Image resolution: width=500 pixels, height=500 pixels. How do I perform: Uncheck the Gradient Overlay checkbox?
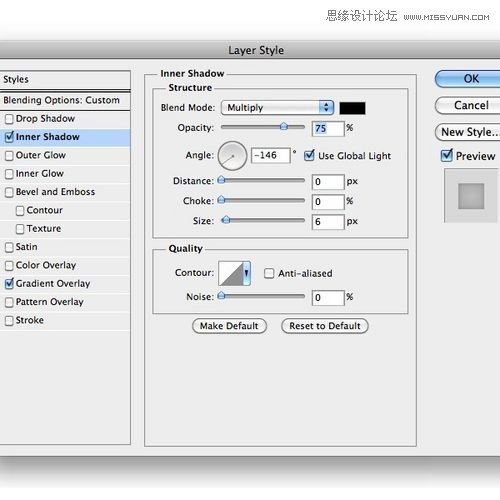[x=9, y=284]
